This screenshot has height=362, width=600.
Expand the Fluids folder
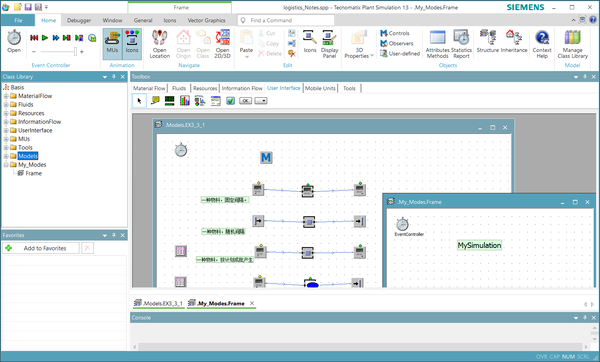click(6, 104)
